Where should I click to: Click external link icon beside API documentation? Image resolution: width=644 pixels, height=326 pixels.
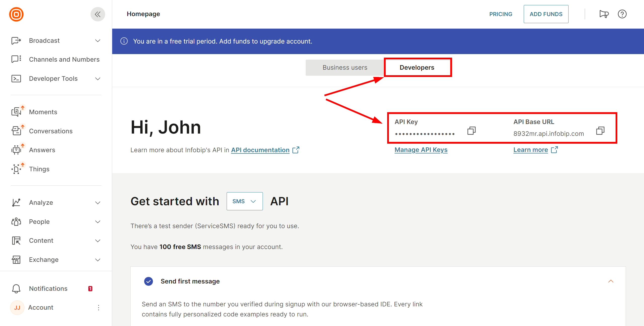click(296, 150)
